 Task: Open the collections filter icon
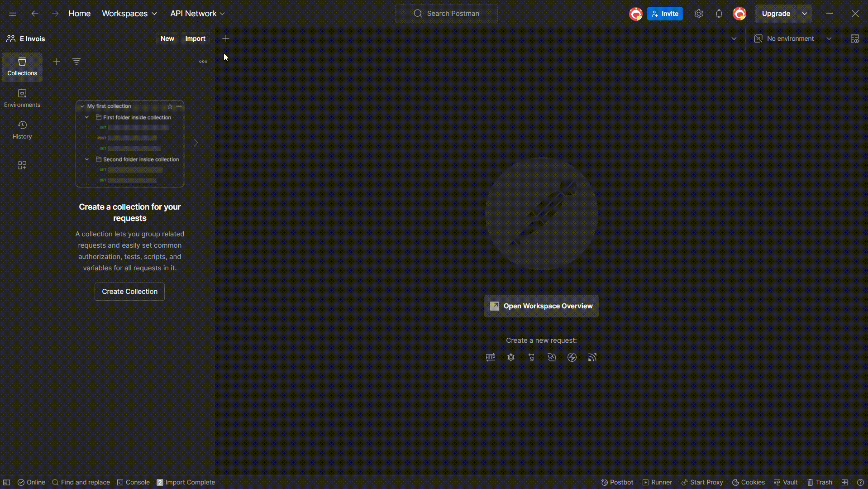click(76, 62)
